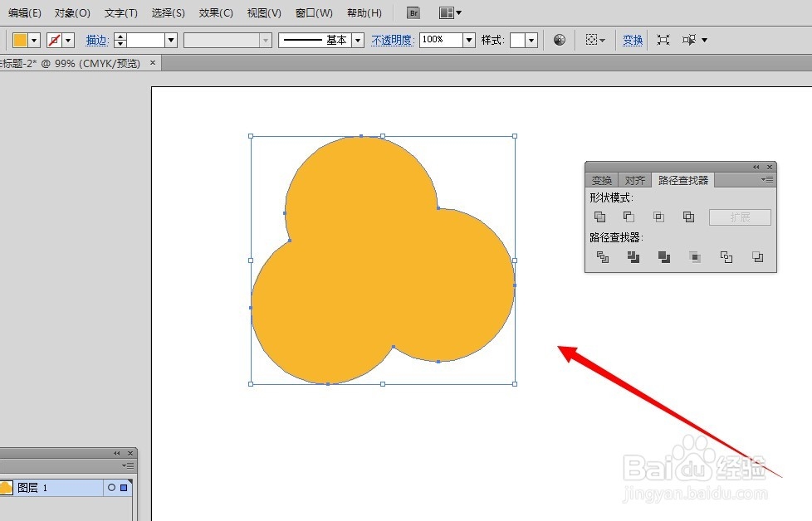Click the Merge pathfinder icon
Viewport: 812px width, 521px height.
point(664,256)
